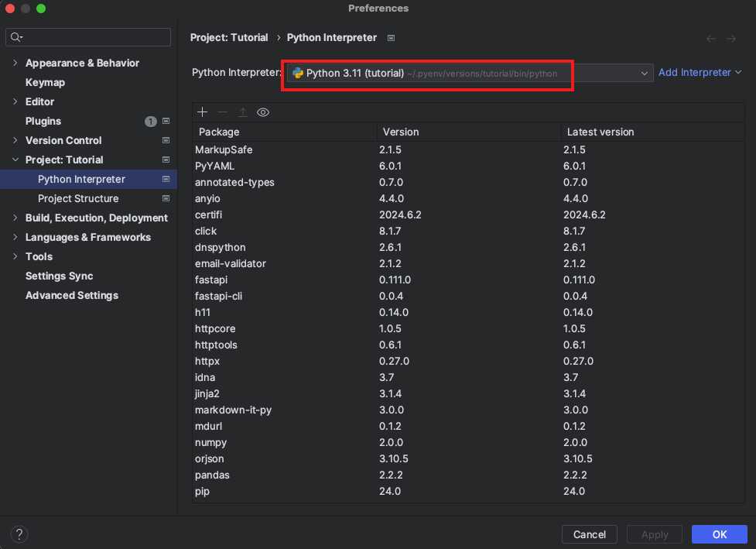Expand the Editor section
Image resolution: width=756 pixels, height=549 pixels.
[x=15, y=101]
